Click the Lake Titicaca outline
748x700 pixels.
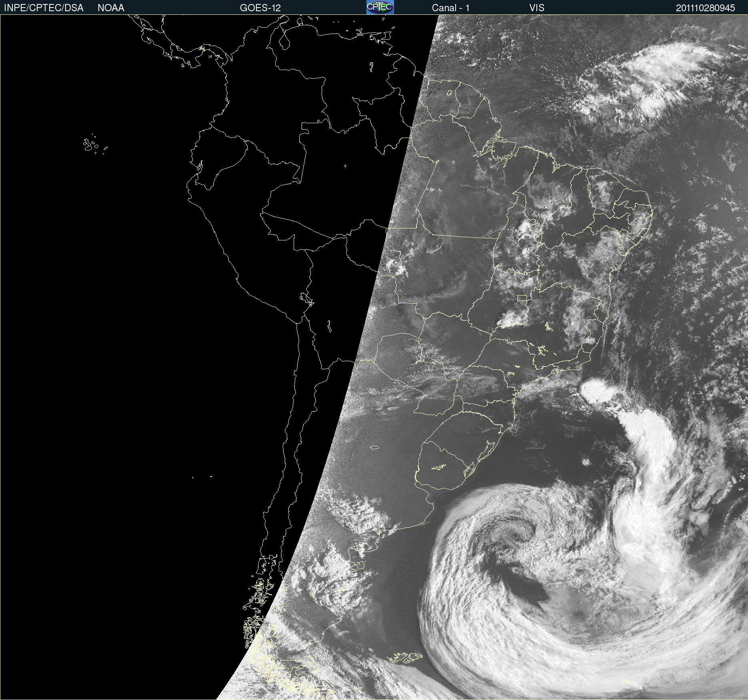coord(307,298)
